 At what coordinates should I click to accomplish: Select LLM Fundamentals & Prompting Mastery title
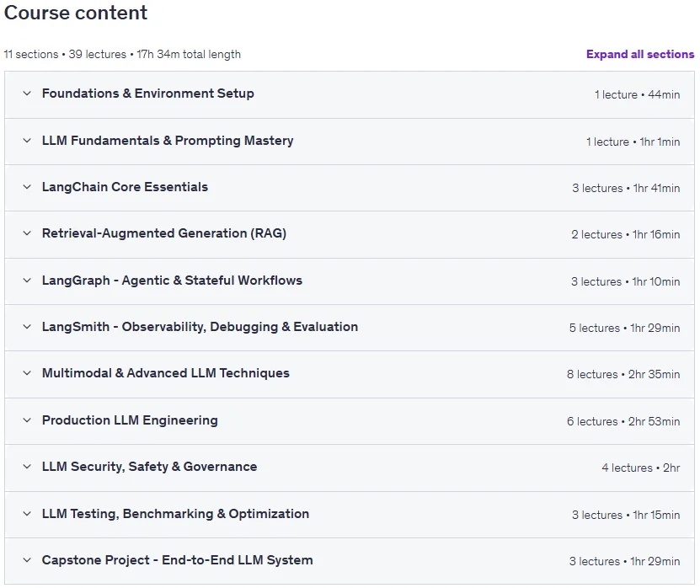point(168,141)
